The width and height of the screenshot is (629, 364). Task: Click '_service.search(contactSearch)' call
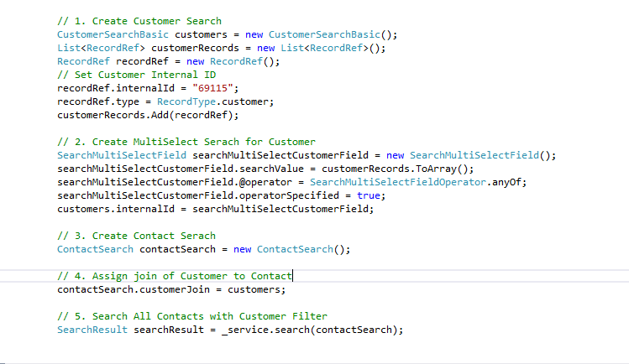pyautogui.click(x=309, y=330)
